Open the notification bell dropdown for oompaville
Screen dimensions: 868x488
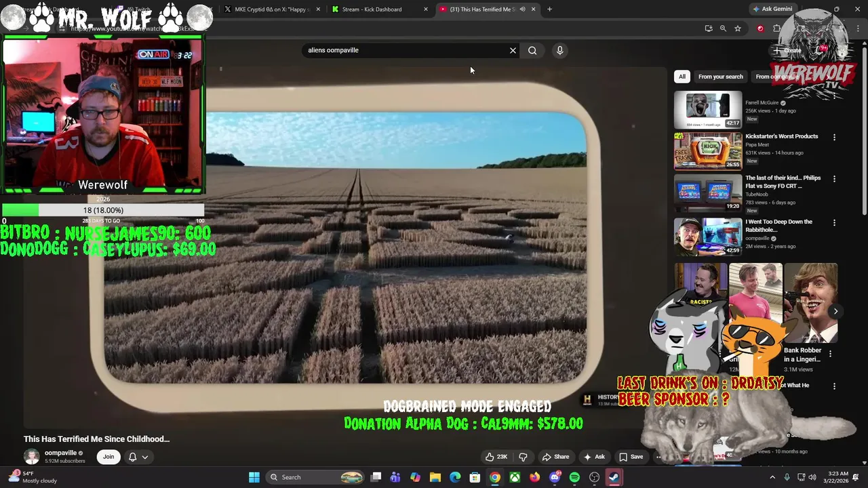click(x=138, y=457)
